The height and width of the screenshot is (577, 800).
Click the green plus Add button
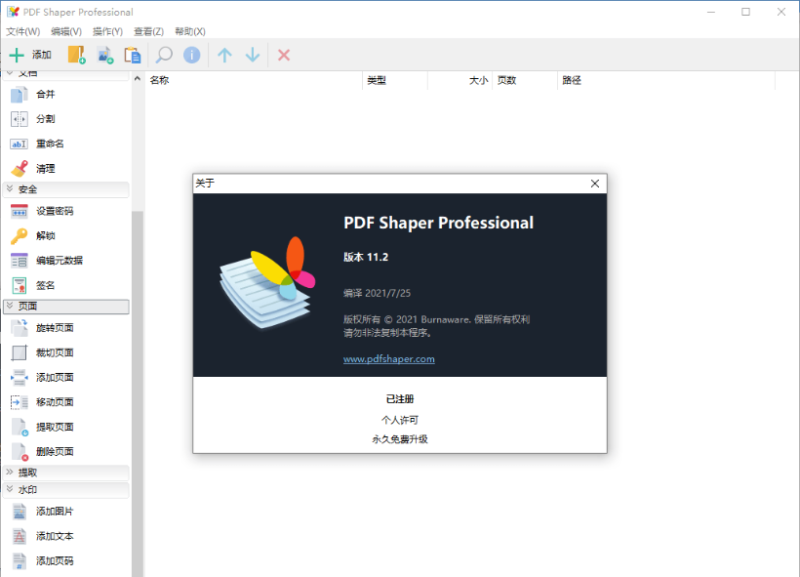click(x=31, y=55)
